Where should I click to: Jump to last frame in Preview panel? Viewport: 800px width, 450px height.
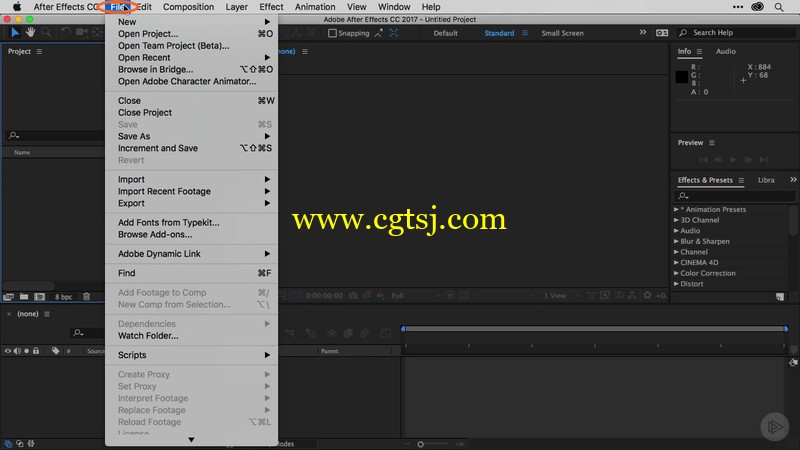click(764, 160)
